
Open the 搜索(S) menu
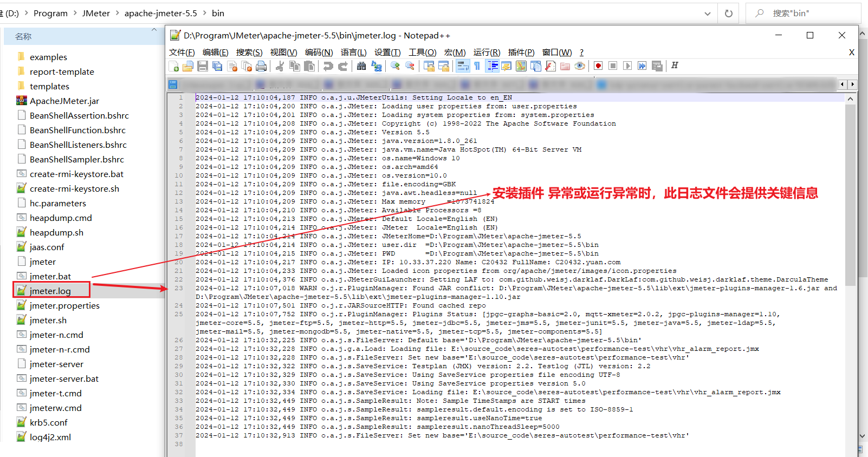(249, 52)
